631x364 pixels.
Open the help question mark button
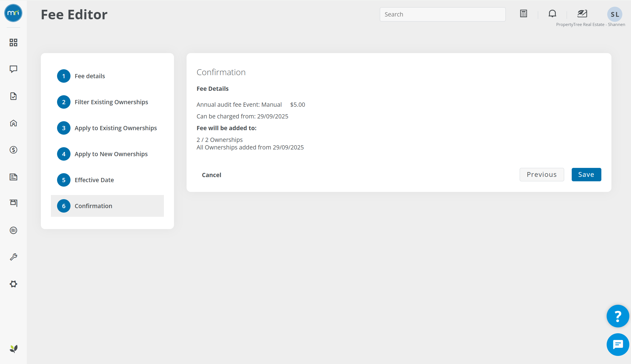point(618,316)
